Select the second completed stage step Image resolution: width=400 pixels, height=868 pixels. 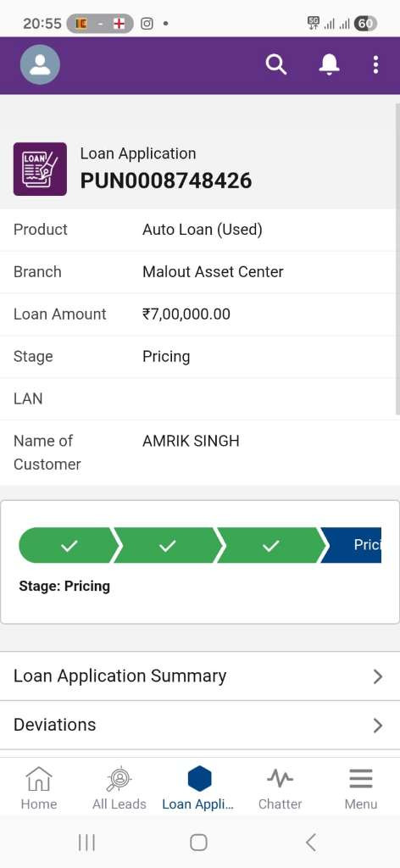pyautogui.click(x=168, y=546)
